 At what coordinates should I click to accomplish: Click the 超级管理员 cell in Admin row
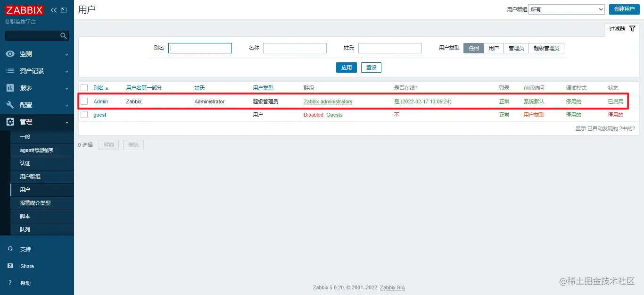265,101
